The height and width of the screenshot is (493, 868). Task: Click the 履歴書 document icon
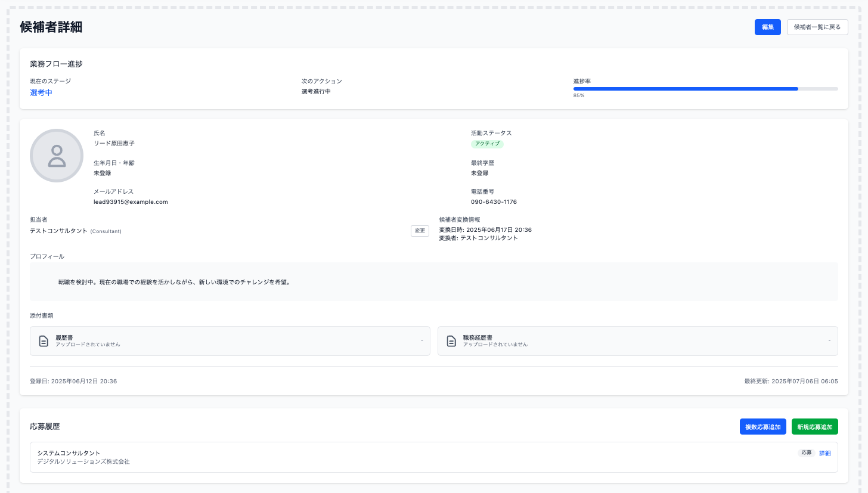click(44, 341)
